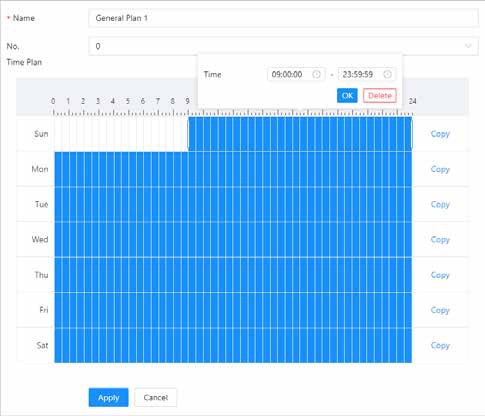Viewport: 485px width, 416px height.
Task: Select the Mon blue time bar
Action: click(233, 169)
